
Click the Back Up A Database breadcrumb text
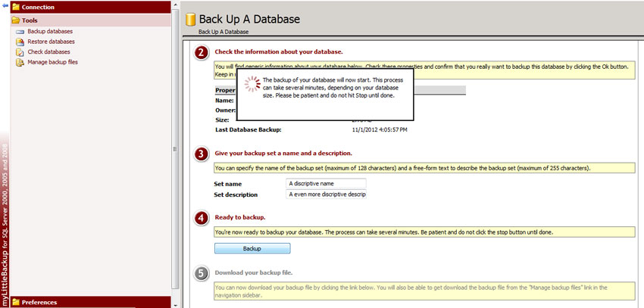[x=224, y=32]
